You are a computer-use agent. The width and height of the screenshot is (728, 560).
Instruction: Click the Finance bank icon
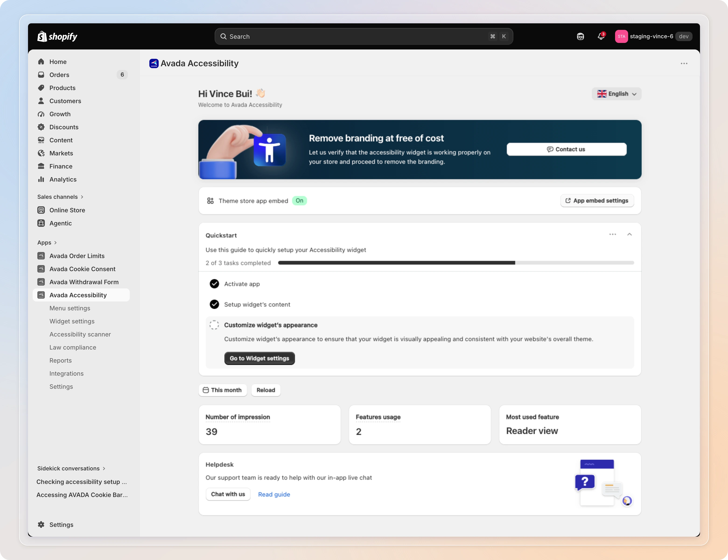(41, 166)
